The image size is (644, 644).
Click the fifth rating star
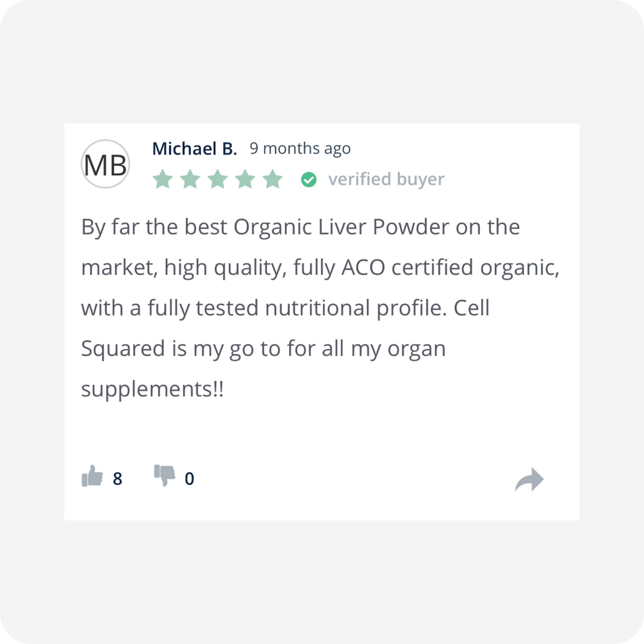(x=273, y=179)
